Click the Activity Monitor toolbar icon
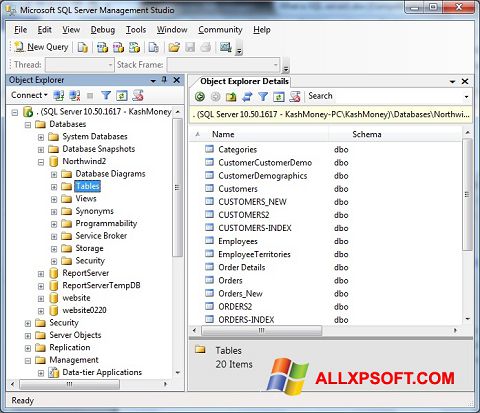 tap(225, 47)
